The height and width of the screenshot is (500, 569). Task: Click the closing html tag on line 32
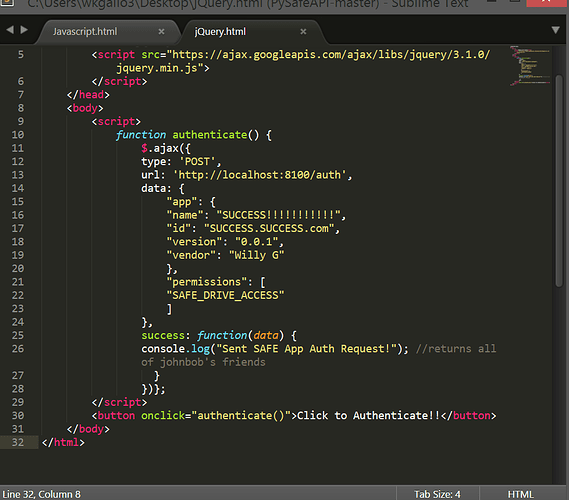[63, 442]
